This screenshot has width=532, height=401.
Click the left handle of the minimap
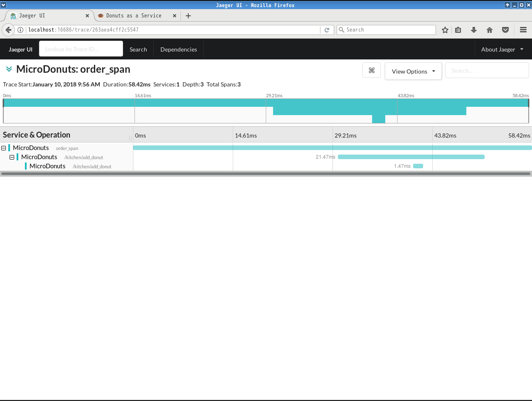click(3, 103)
